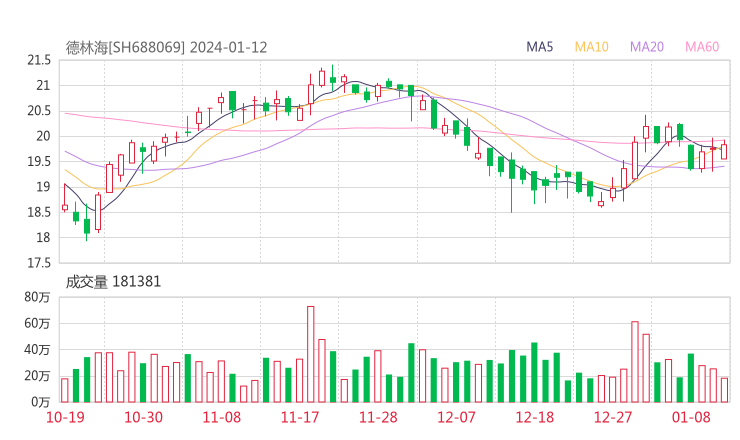Select the first candlestick at 10-19
Screen dimensions: 740x440
point(65,198)
